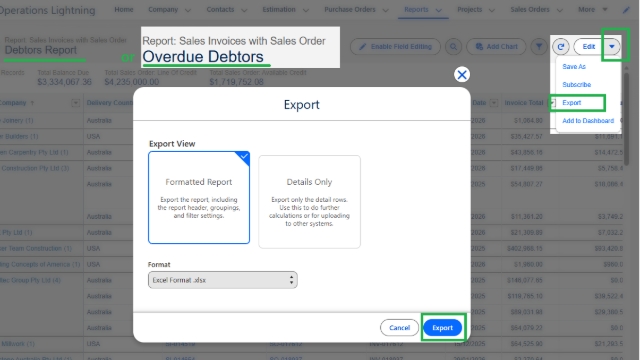Choose Export from the dropdown menu
Image resolution: width=640 pixels, height=360 pixels.
pyautogui.click(x=571, y=102)
